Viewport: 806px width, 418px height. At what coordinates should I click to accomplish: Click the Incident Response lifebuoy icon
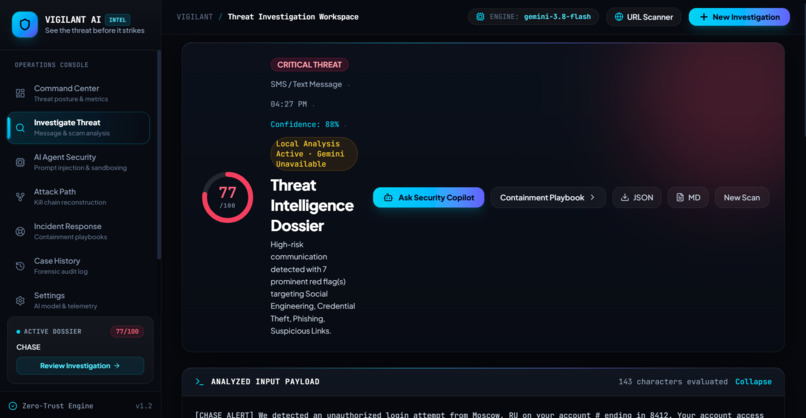(20, 231)
